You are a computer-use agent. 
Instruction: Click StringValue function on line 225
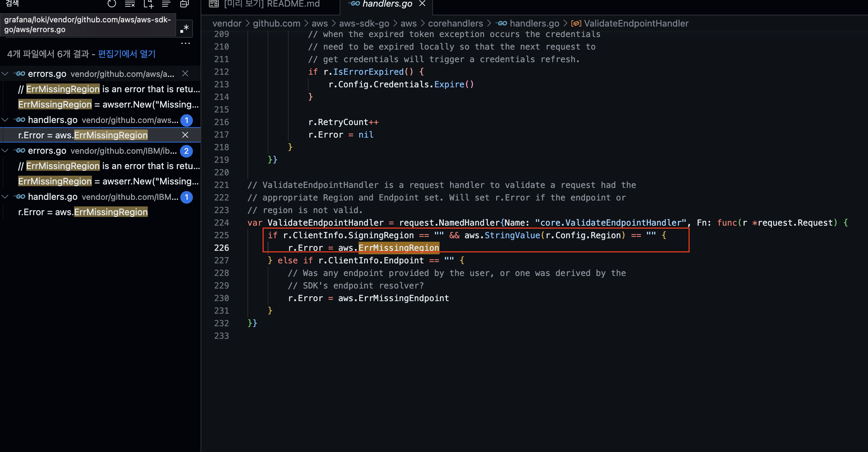(512, 235)
